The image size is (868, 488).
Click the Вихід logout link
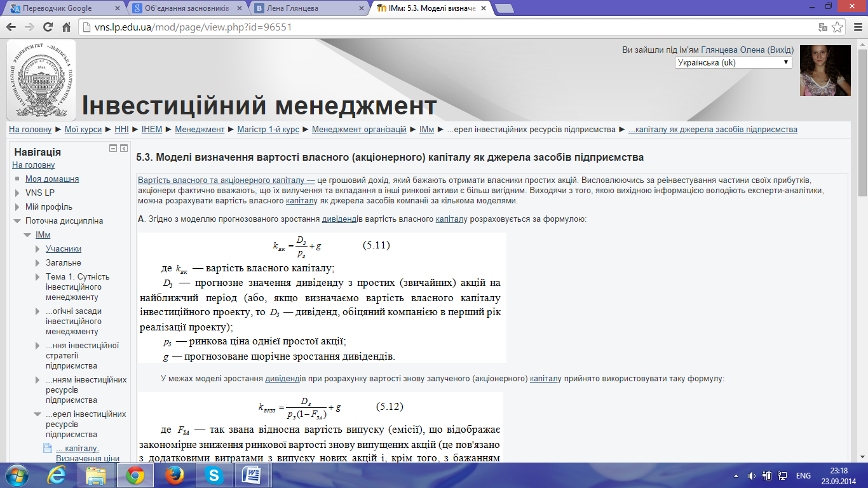click(x=780, y=50)
